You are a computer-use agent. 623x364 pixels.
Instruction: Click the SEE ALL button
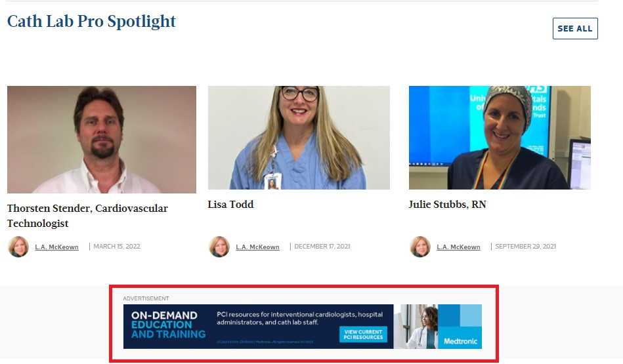[575, 29]
